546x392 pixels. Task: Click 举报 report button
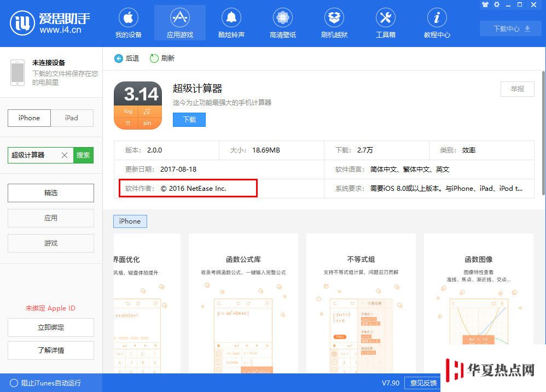click(x=518, y=89)
